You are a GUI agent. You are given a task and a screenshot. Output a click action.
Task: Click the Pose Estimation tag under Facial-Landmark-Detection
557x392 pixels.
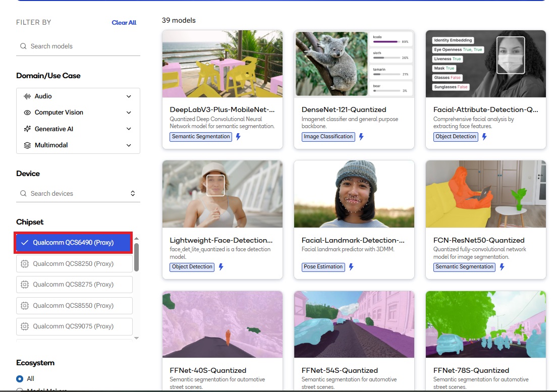coord(323,267)
